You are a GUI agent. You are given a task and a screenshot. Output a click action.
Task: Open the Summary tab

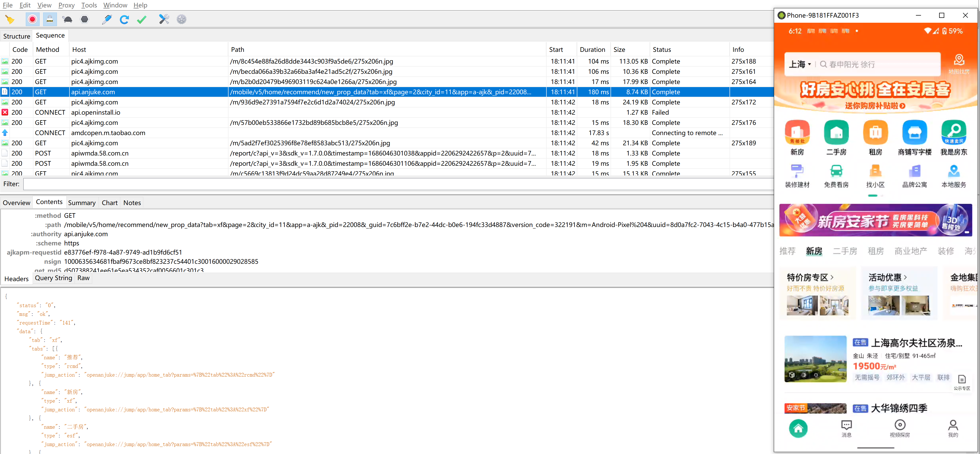tap(82, 203)
